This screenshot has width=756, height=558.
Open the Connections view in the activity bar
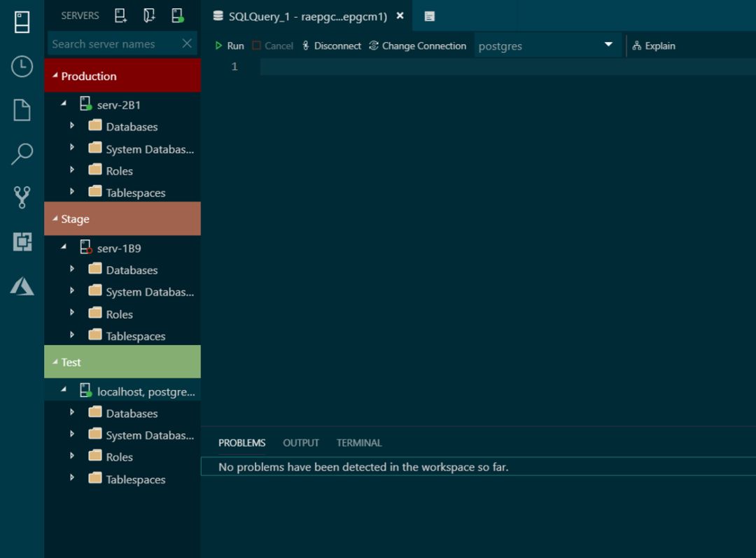[22, 22]
